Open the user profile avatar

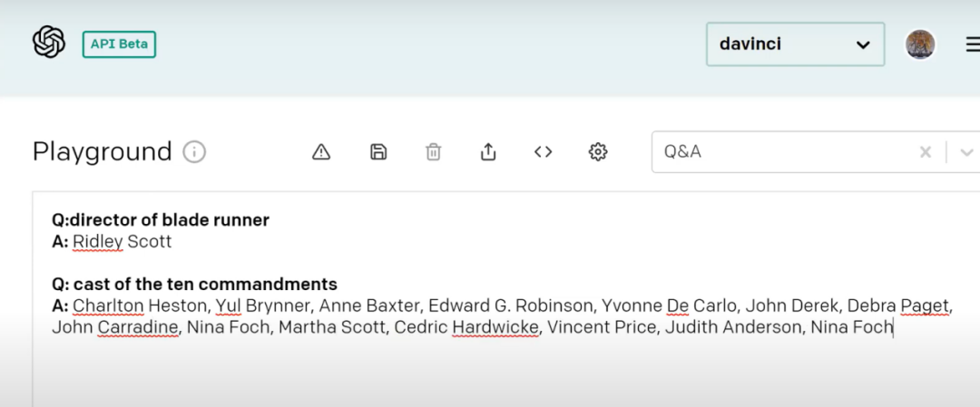click(x=920, y=44)
